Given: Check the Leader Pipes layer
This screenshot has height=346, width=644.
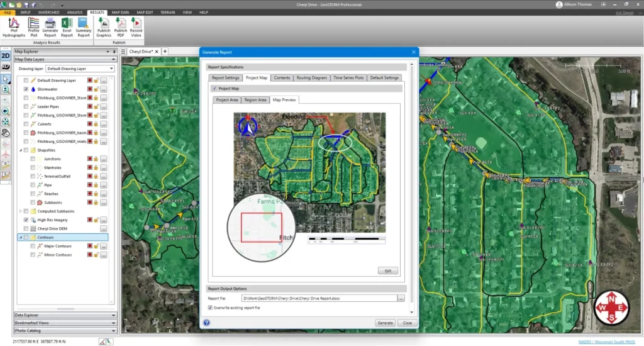Looking at the screenshot, I should click(26, 106).
